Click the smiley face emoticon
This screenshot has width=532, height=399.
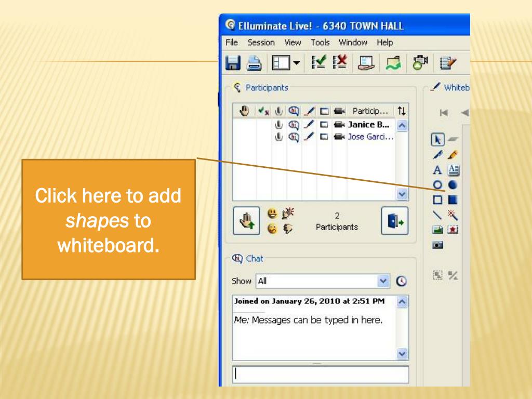pyautogui.click(x=272, y=214)
